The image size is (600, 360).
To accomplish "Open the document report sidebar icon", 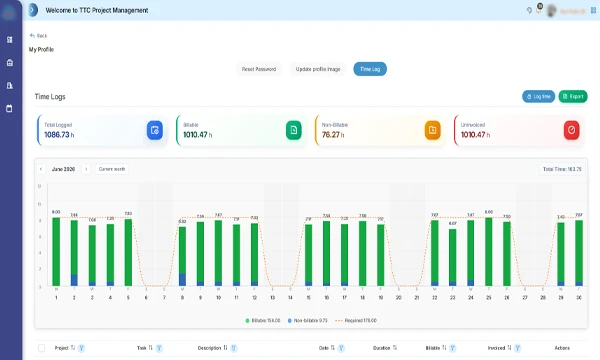I will (x=10, y=85).
